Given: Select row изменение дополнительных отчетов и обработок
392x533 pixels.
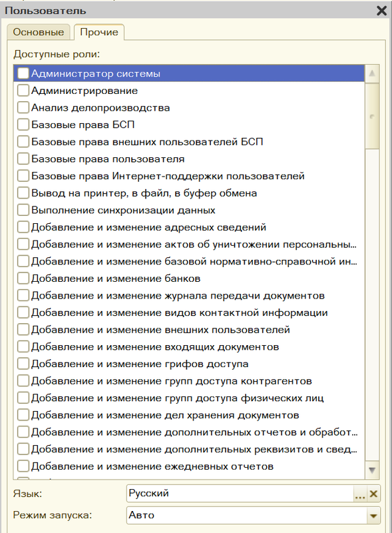Looking at the screenshot, I should [x=189, y=432].
